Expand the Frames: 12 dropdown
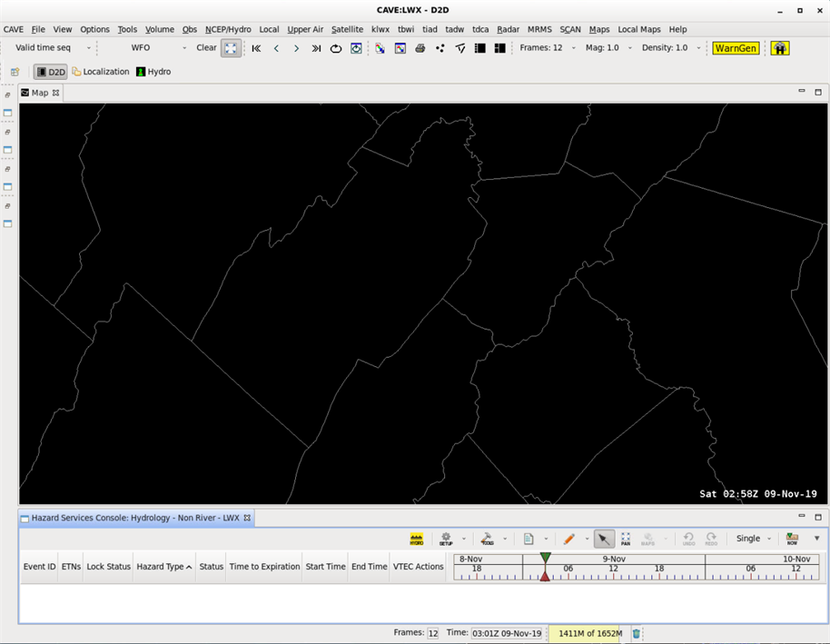Screen dimensions: 830x644 tap(573, 47)
